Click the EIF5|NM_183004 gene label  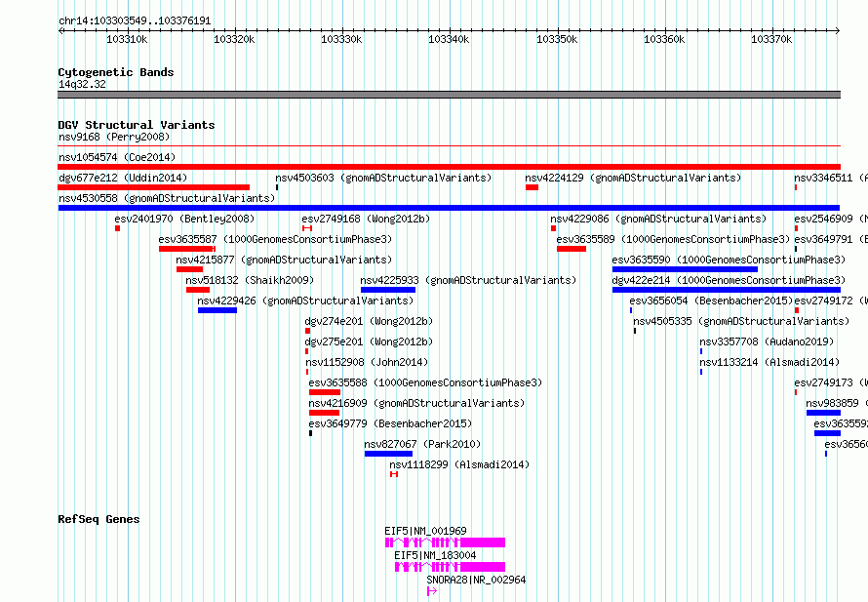(x=435, y=555)
